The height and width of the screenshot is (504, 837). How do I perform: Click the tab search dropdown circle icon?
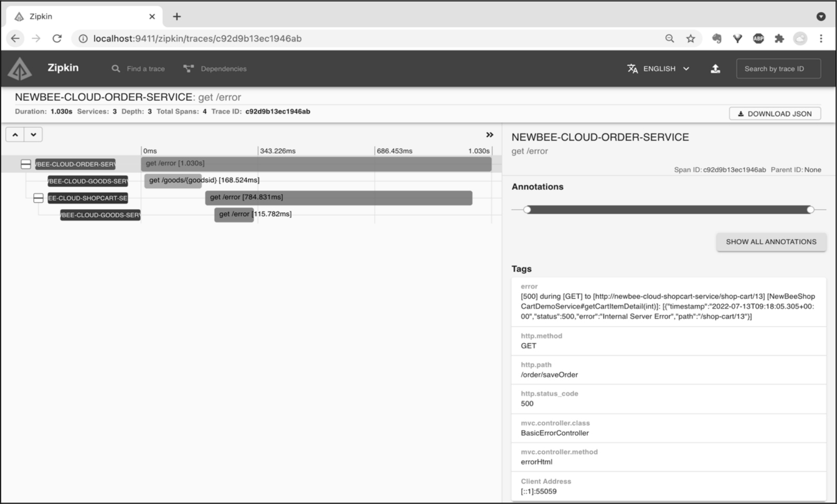[x=821, y=17]
